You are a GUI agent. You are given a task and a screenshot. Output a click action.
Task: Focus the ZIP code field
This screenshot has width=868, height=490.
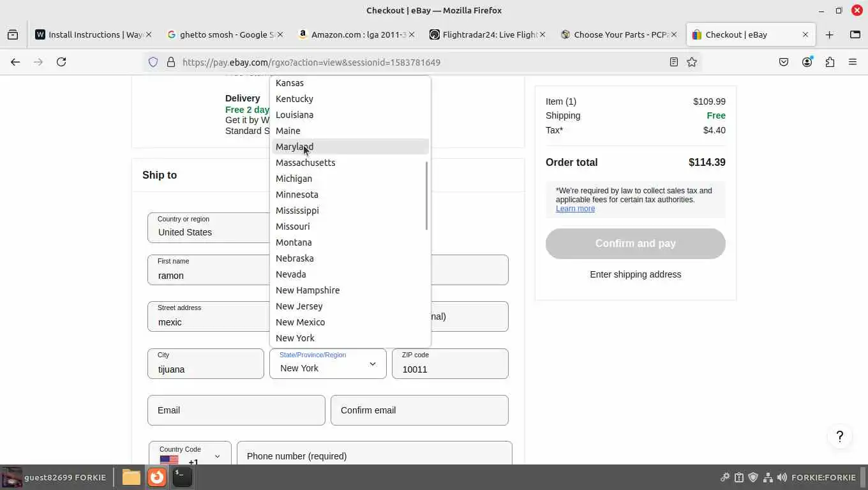coord(450,364)
